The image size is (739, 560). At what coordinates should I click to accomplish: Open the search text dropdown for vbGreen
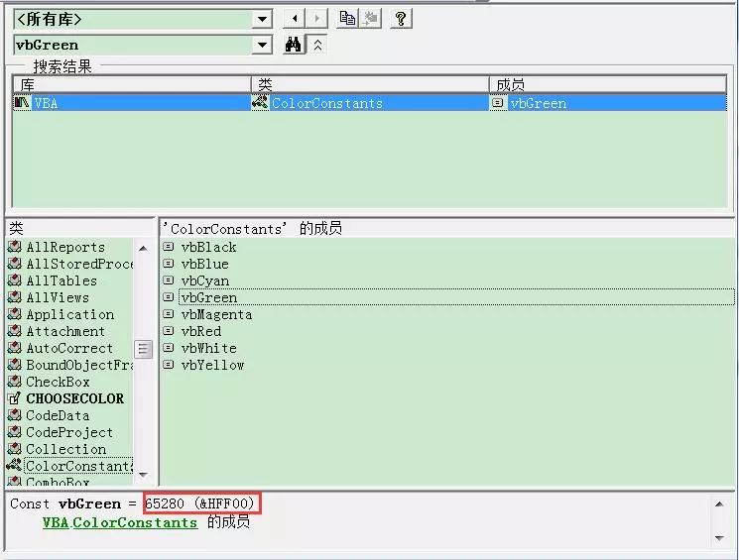pos(262,45)
